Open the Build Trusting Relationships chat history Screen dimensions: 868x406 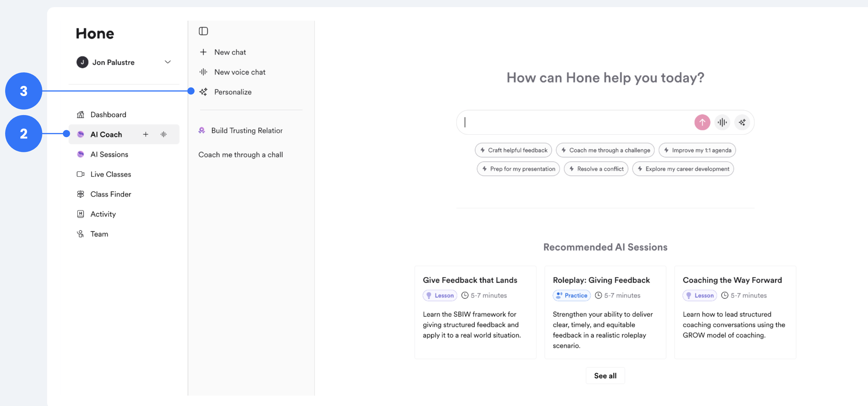click(246, 130)
